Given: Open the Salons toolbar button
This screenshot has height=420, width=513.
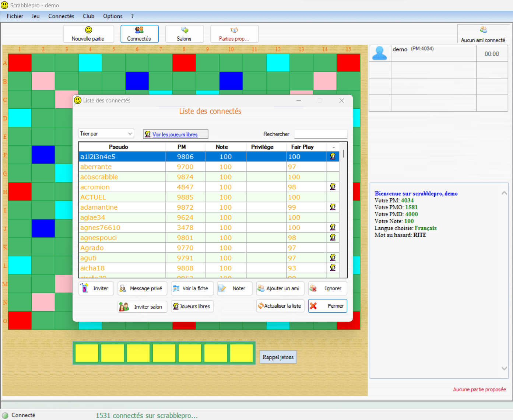Looking at the screenshot, I should (184, 34).
